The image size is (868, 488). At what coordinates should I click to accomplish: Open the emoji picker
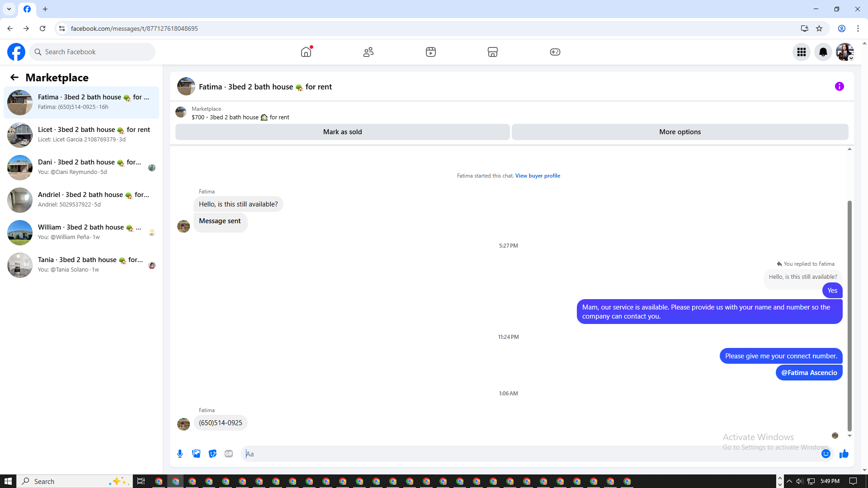[x=826, y=454]
